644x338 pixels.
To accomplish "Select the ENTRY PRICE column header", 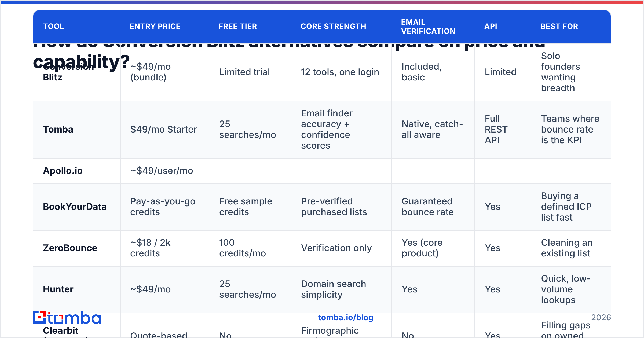I will pos(155,26).
